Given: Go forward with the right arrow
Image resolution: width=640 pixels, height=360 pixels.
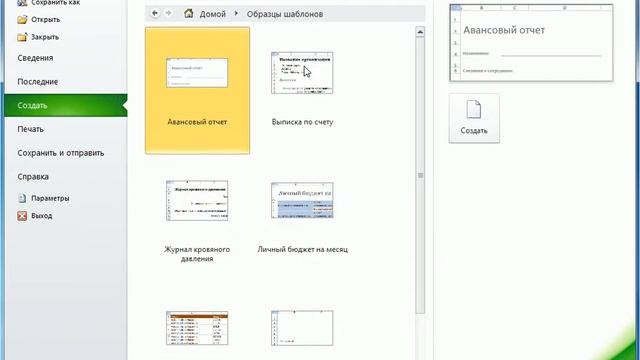Looking at the screenshot, I should (x=168, y=13).
